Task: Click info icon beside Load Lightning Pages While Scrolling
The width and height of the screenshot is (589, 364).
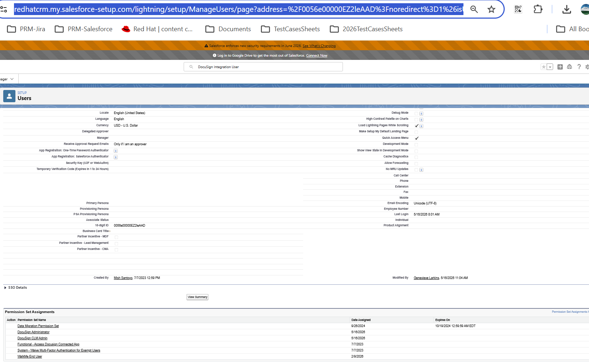Action: click(x=421, y=126)
